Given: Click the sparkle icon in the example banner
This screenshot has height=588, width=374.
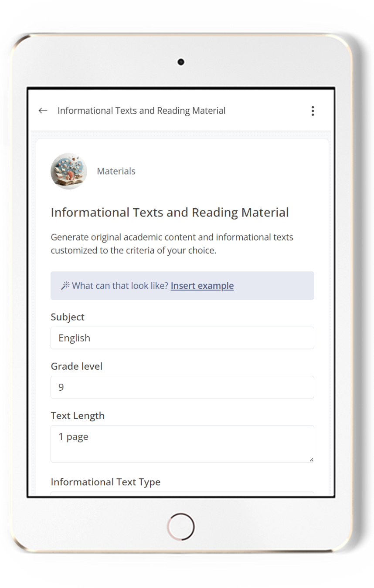Looking at the screenshot, I should 65,285.
